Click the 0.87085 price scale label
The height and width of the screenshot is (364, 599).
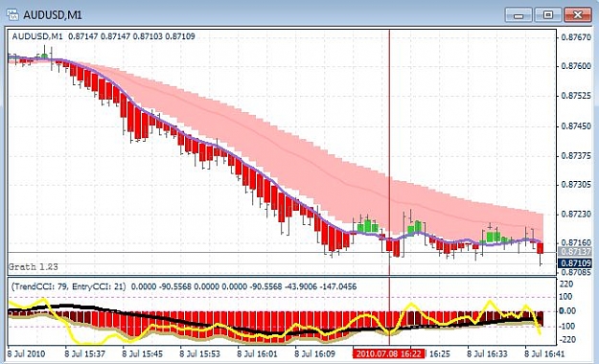(x=576, y=272)
